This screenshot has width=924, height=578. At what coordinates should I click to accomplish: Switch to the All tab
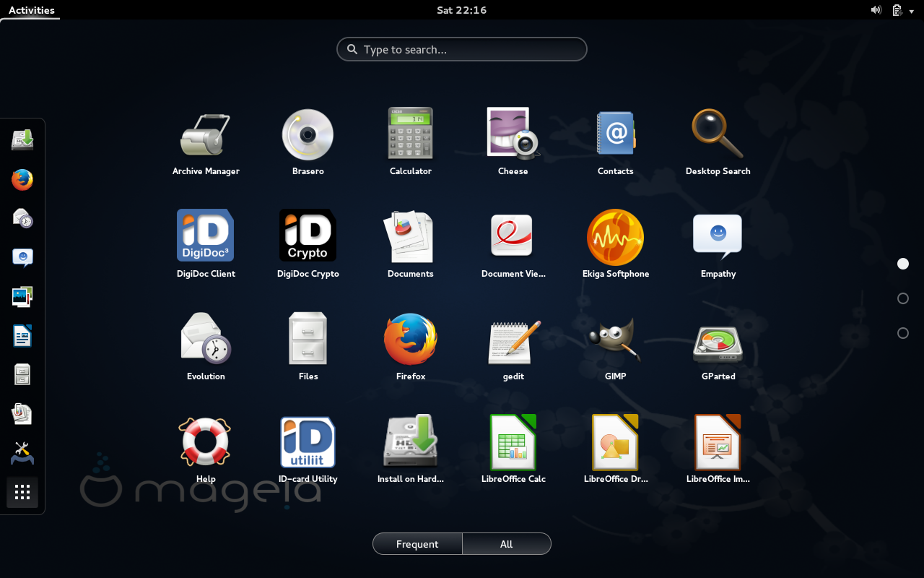click(507, 544)
